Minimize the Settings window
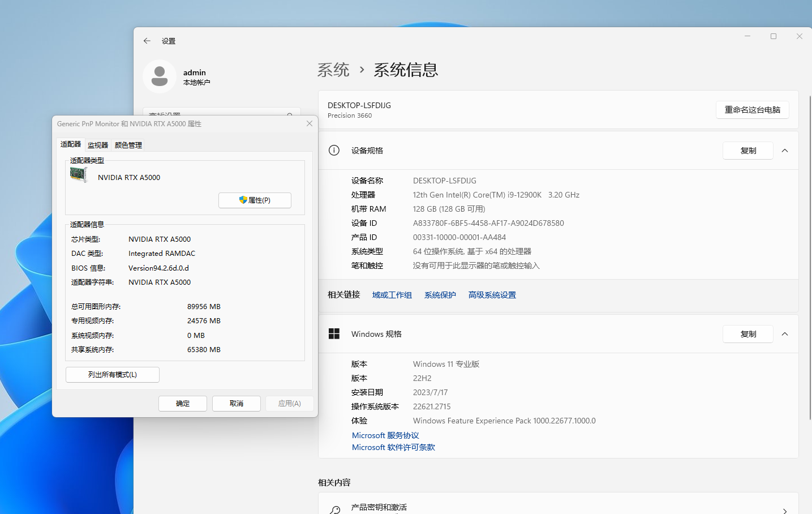 (747, 36)
